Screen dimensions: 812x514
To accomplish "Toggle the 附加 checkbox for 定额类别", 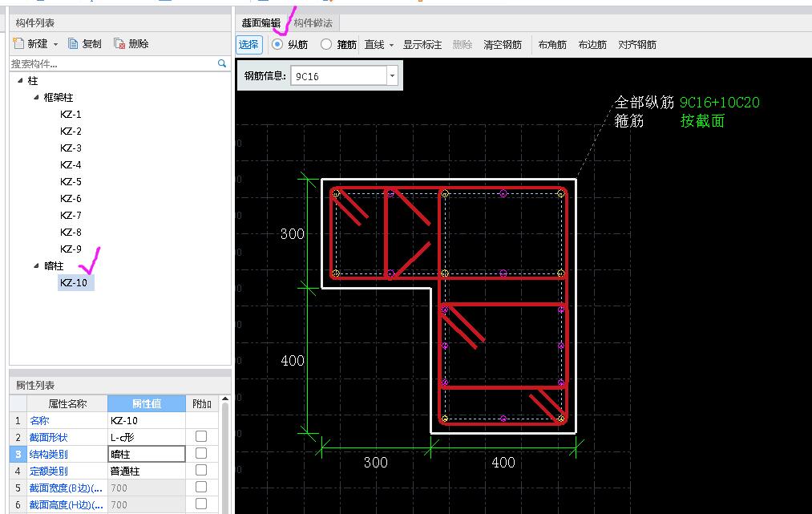I will (201, 470).
